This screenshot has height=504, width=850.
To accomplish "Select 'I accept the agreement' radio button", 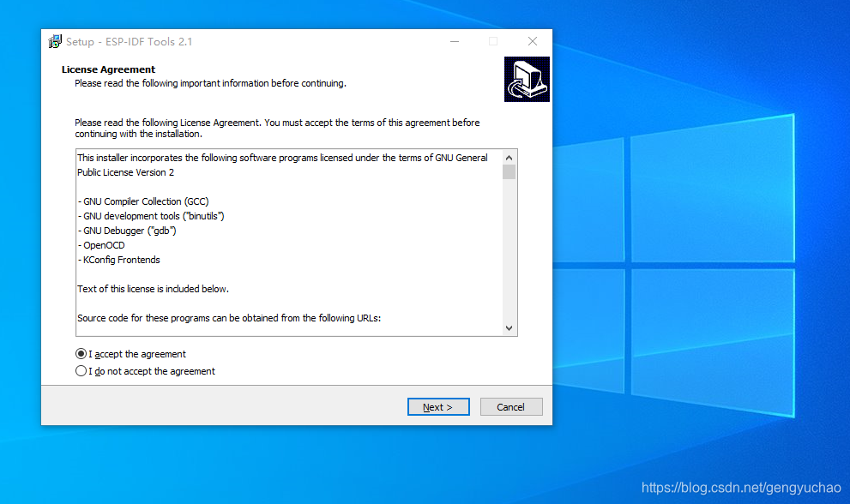I will click(x=81, y=354).
